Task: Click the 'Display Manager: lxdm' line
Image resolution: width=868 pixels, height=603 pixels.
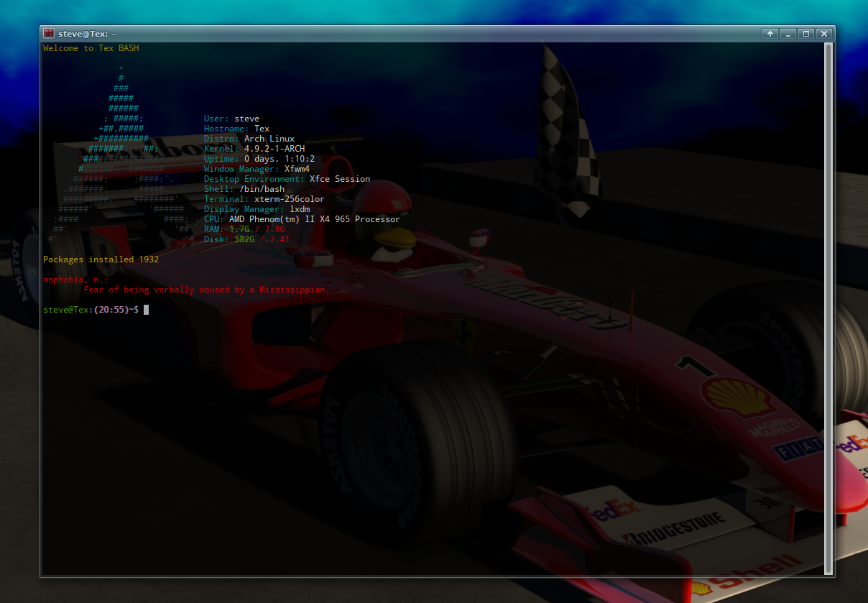Action: pos(257,209)
